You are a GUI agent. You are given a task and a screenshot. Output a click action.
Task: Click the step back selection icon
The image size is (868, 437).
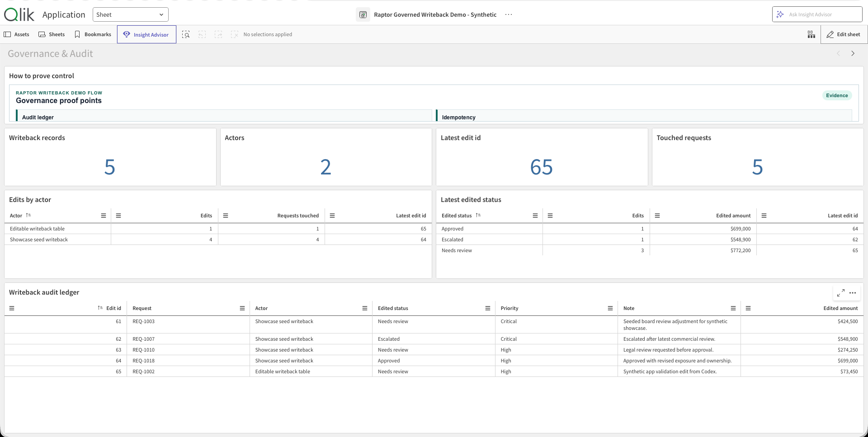click(x=202, y=34)
